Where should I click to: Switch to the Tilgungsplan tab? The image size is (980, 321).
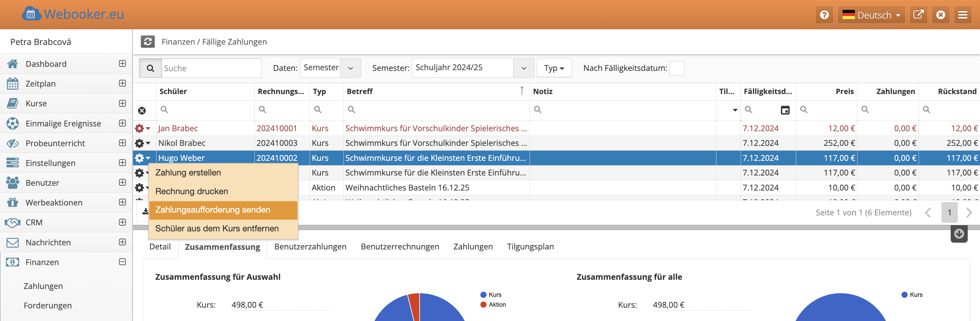click(x=530, y=247)
